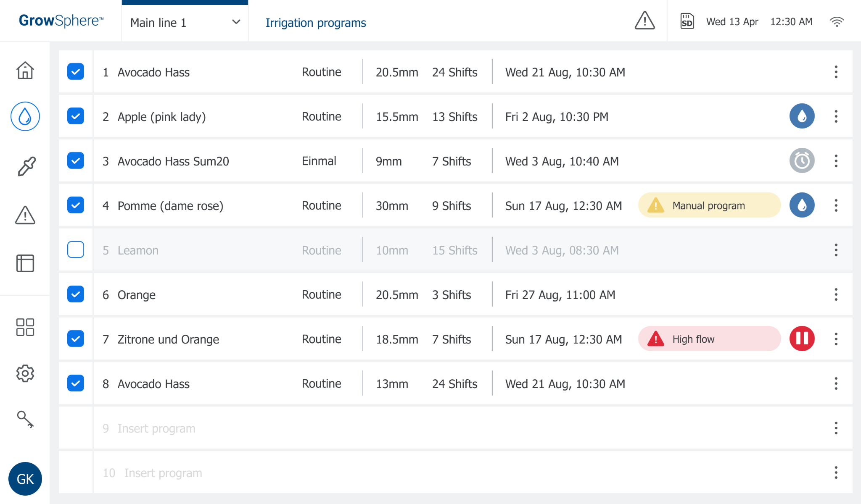This screenshot has height=504, width=861.
Task: Uncheck program 8 Avocado Hass checkbox
Action: (x=76, y=383)
